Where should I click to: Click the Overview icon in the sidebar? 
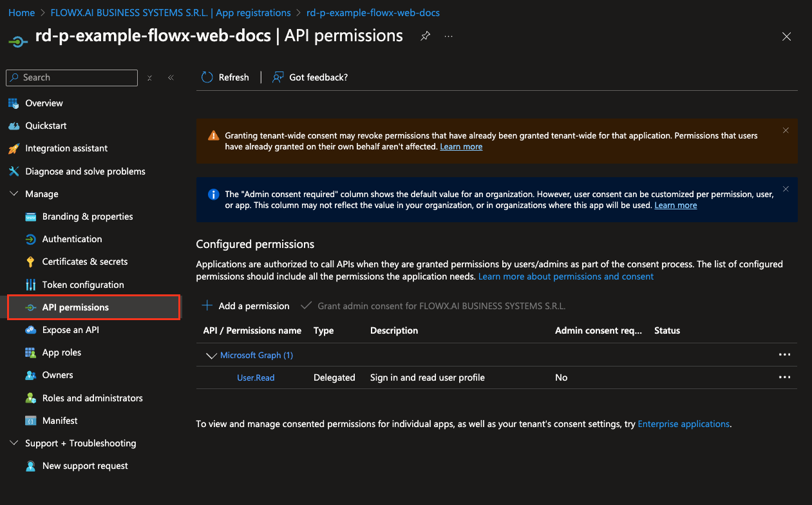(14, 103)
